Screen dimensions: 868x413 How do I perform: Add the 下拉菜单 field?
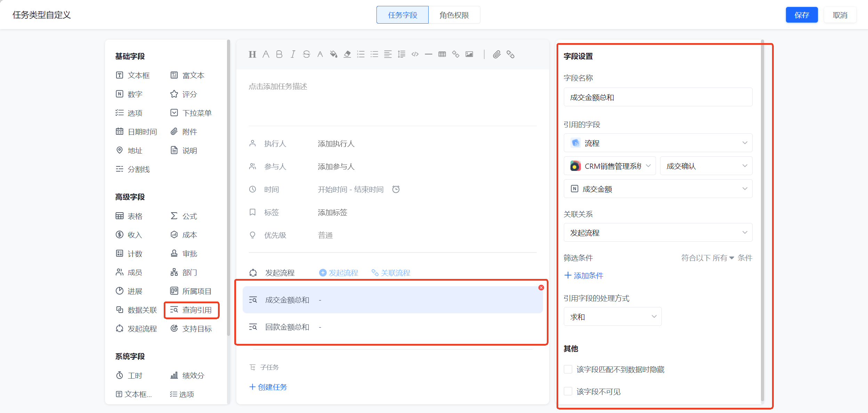[191, 113]
